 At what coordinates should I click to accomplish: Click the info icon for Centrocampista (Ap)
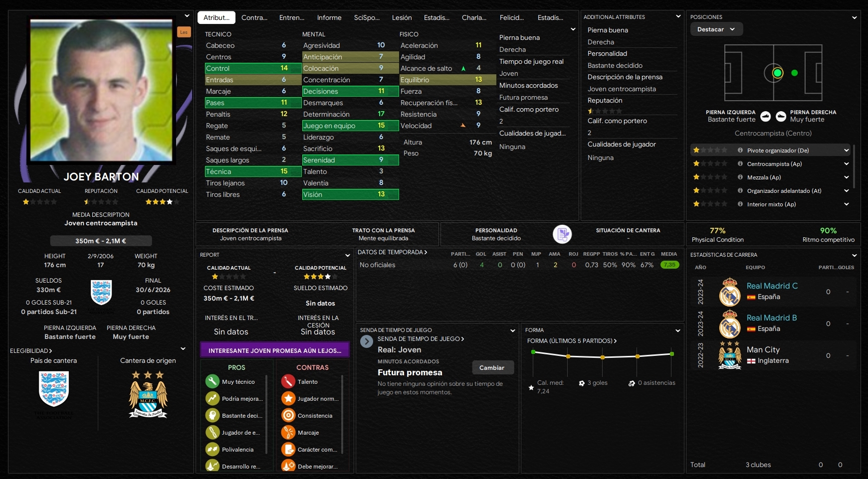[740, 163]
